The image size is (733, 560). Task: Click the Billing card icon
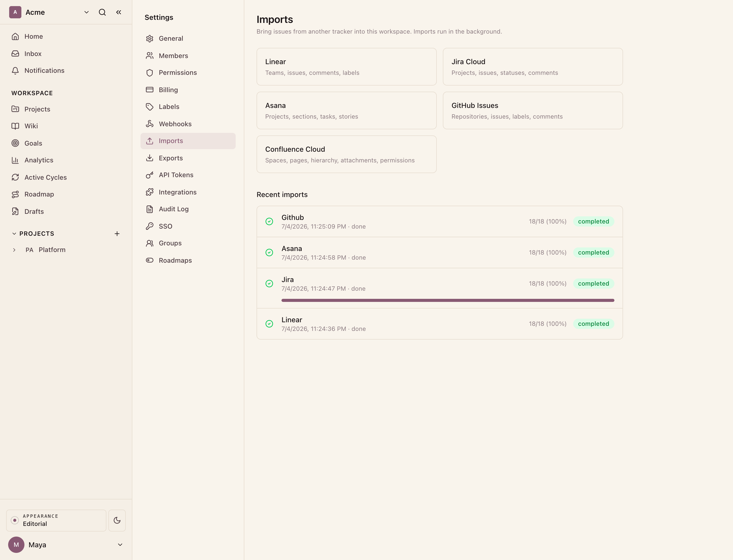coord(150,90)
